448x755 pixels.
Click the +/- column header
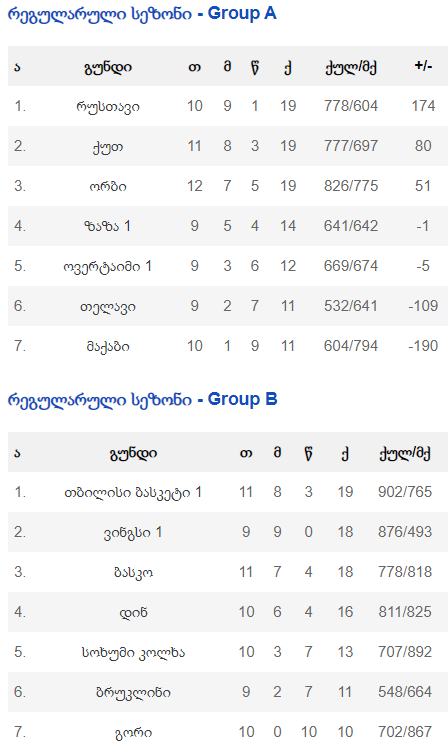[x=423, y=66]
